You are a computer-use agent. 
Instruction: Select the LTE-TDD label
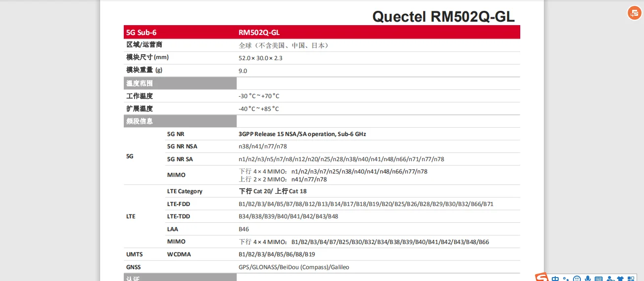click(x=179, y=216)
